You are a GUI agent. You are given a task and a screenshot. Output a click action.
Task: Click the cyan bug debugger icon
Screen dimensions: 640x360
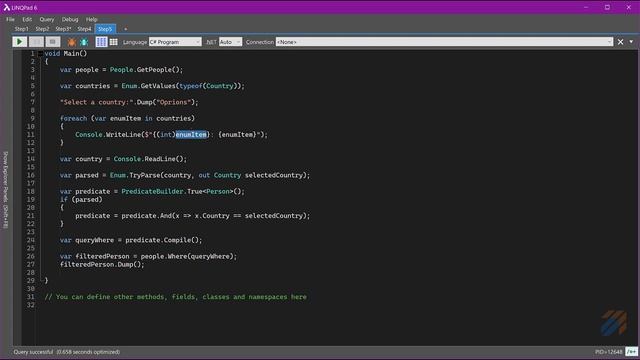point(84,42)
